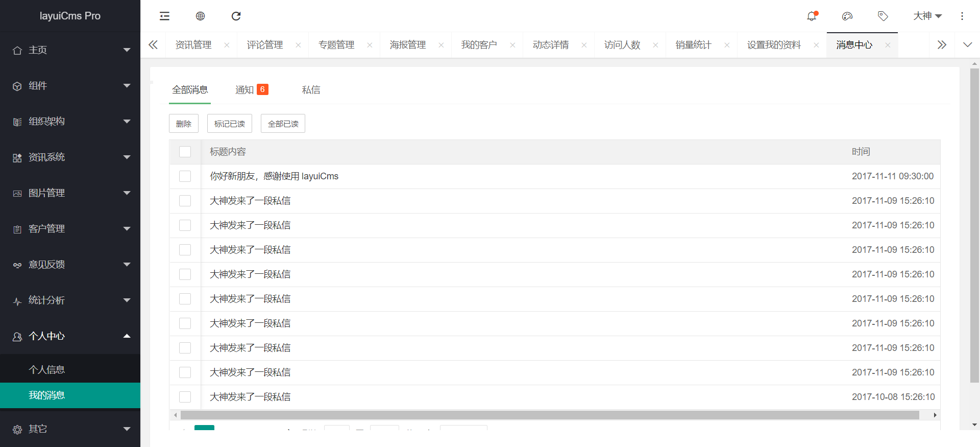This screenshot has width=980, height=447.
Task: Click the table horizontal scrollbar
Action: 550,415
